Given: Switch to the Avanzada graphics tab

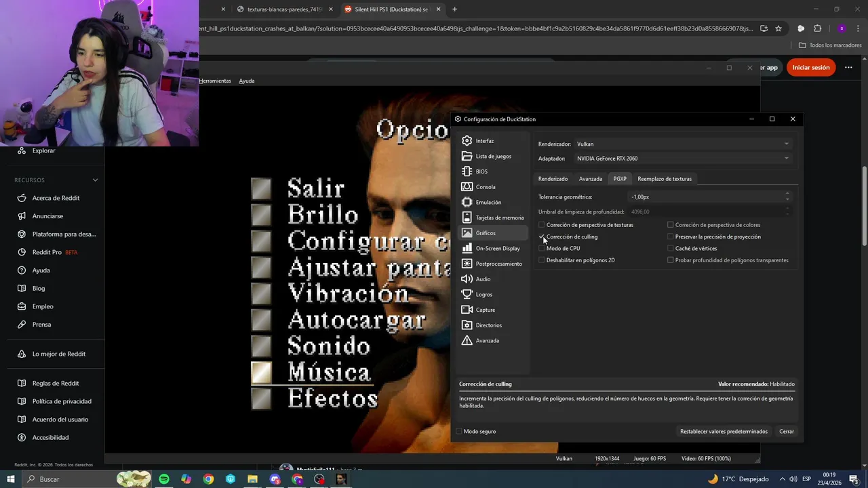Looking at the screenshot, I should click(x=590, y=179).
